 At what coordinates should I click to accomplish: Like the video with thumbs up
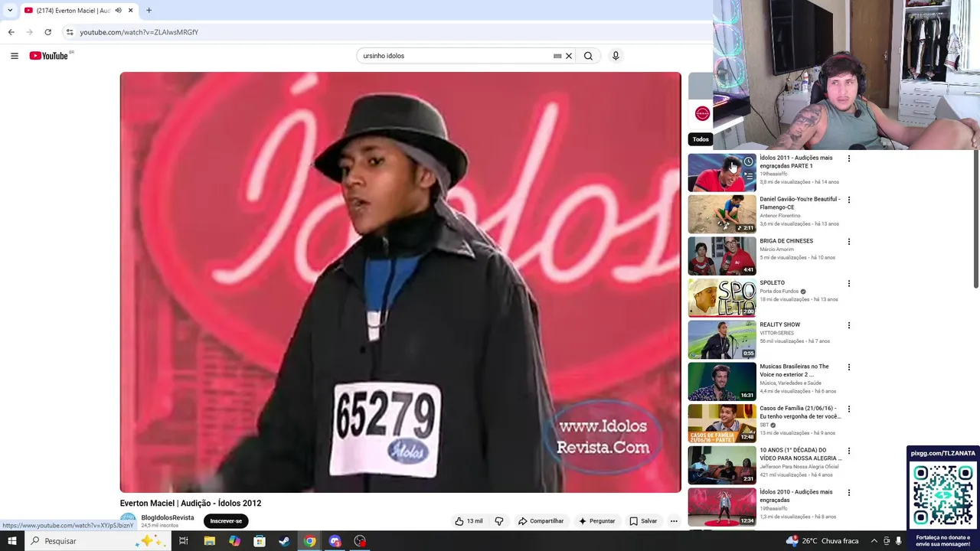click(468, 521)
